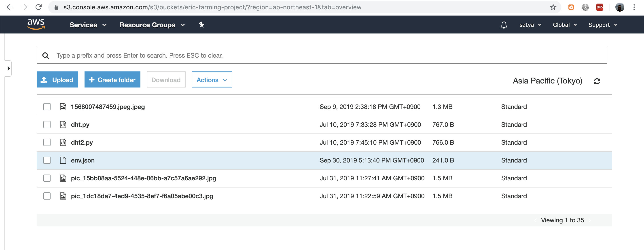The image size is (644, 250).
Task: Refresh the bucket listing with reload icon
Action: [x=597, y=81]
